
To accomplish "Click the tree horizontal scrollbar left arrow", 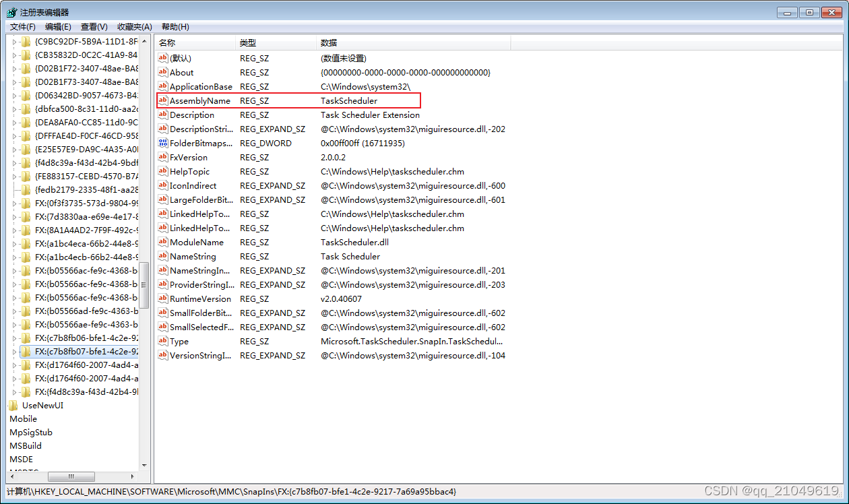I will click(13, 476).
